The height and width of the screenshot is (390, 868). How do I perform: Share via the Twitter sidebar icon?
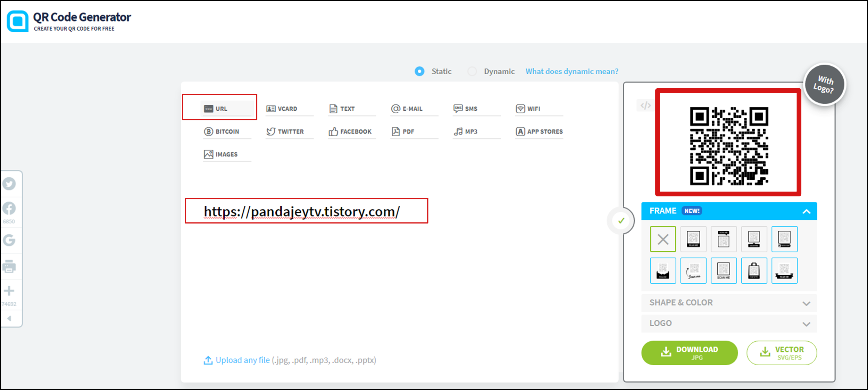click(9, 184)
